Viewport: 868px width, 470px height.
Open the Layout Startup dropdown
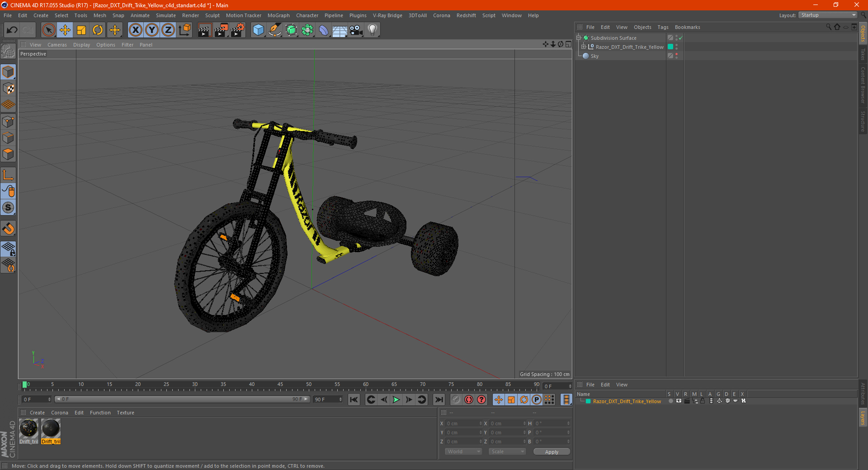click(828, 15)
